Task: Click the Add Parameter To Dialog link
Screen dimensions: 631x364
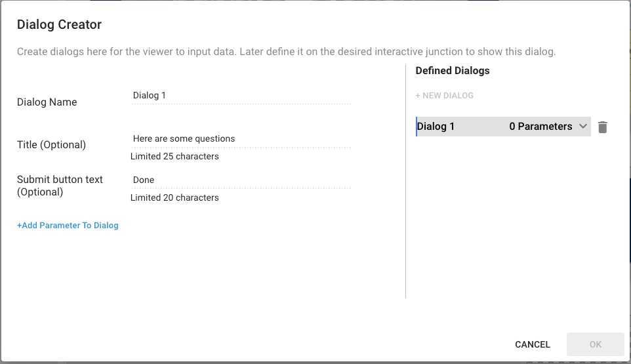Action: pyautogui.click(x=68, y=226)
